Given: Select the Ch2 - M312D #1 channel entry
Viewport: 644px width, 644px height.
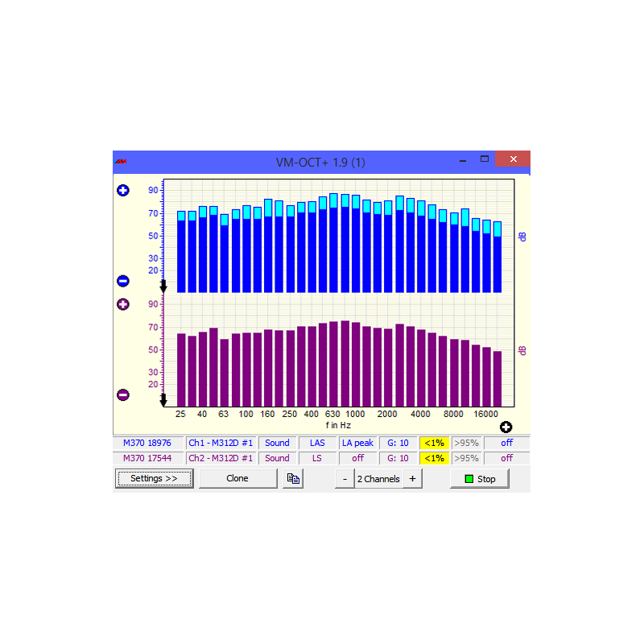Looking at the screenshot, I should tap(221, 457).
